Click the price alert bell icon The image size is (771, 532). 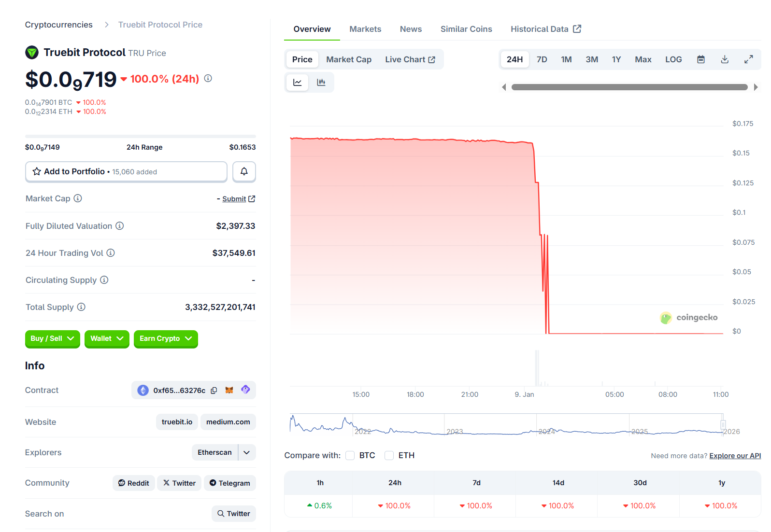point(244,171)
